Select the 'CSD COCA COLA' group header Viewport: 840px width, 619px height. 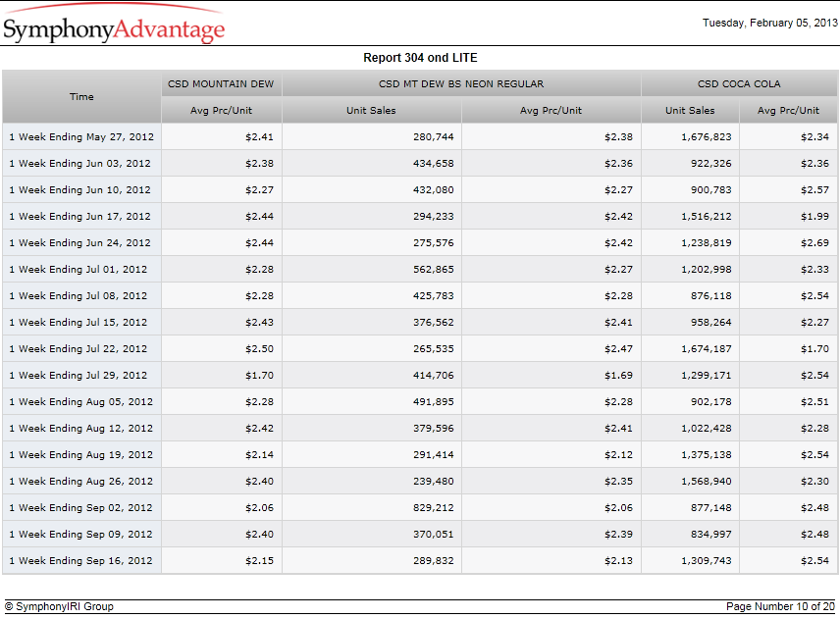(x=739, y=83)
